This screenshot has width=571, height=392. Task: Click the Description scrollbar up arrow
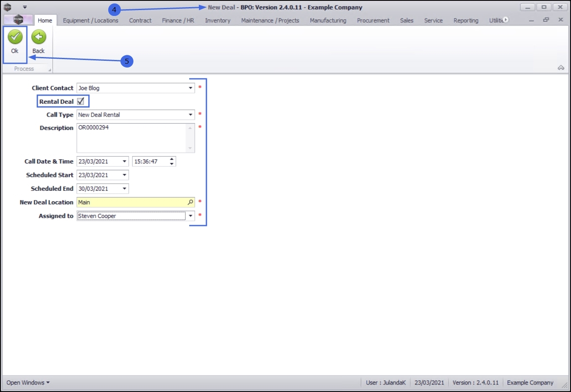point(190,127)
